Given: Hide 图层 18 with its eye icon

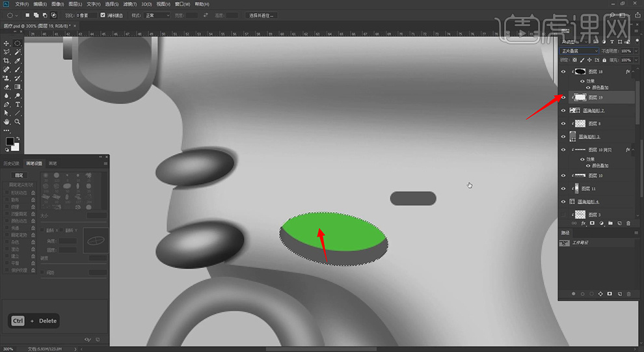Looking at the screenshot, I should point(563,72).
